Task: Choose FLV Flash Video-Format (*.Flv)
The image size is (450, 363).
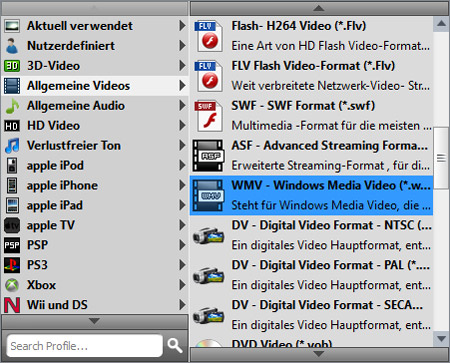Action: click(x=311, y=76)
